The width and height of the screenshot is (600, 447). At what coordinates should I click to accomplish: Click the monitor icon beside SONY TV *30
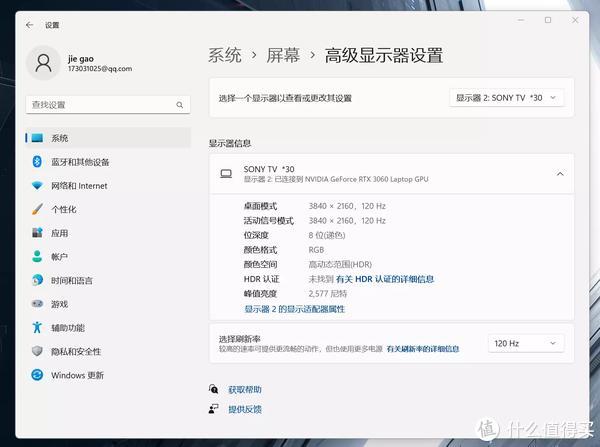pyautogui.click(x=226, y=174)
